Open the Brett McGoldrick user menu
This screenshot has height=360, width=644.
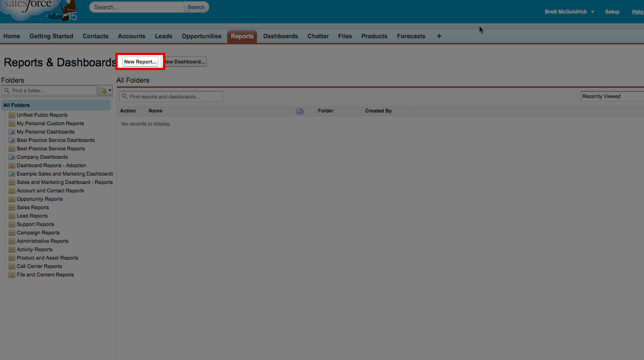tap(569, 12)
